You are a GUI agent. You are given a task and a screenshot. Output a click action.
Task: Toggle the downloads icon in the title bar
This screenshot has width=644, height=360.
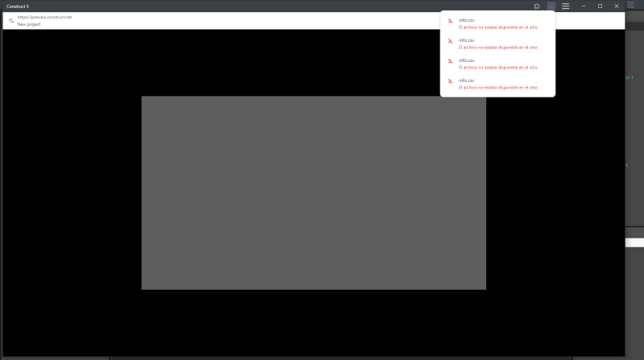click(551, 6)
